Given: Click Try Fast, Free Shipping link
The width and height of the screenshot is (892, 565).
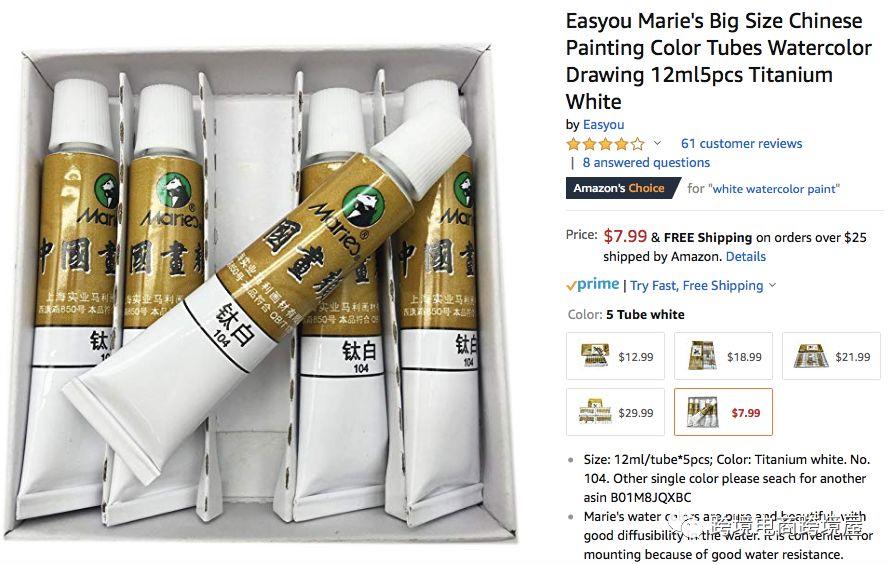Looking at the screenshot, I should 697,285.
